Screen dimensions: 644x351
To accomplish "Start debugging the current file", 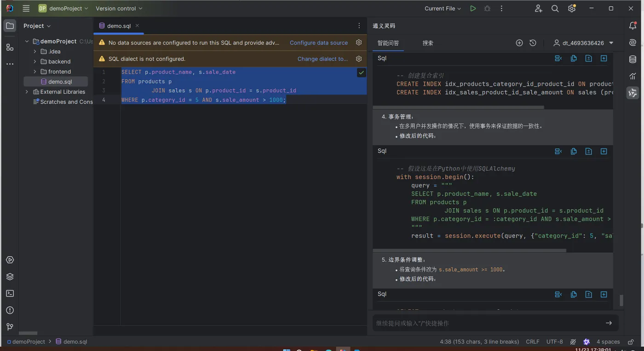I will (487, 8).
